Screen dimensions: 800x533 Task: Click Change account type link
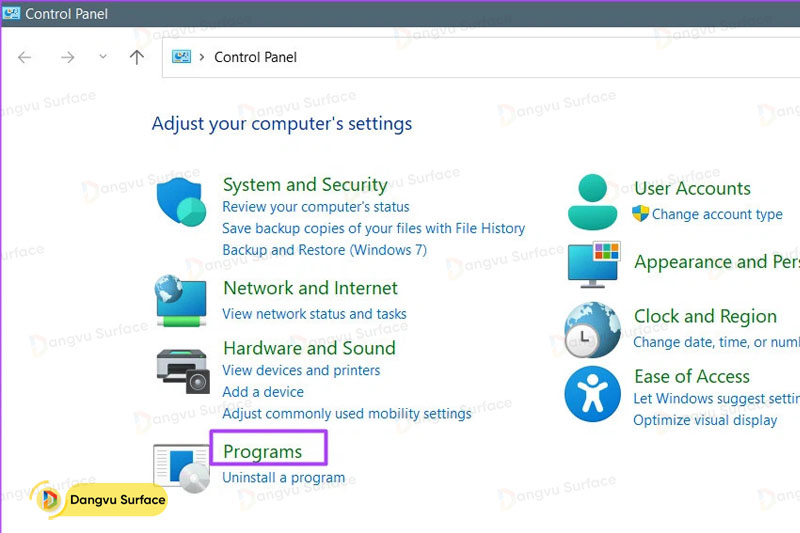(x=717, y=214)
